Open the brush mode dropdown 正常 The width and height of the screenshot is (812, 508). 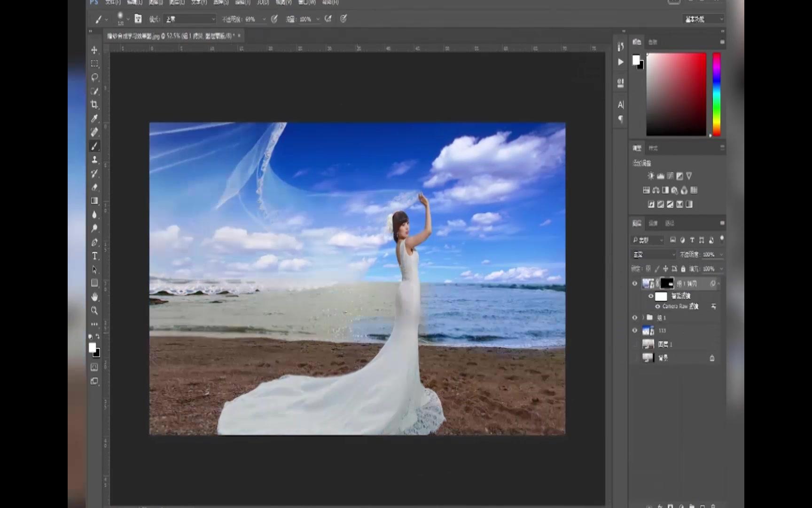click(189, 19)
